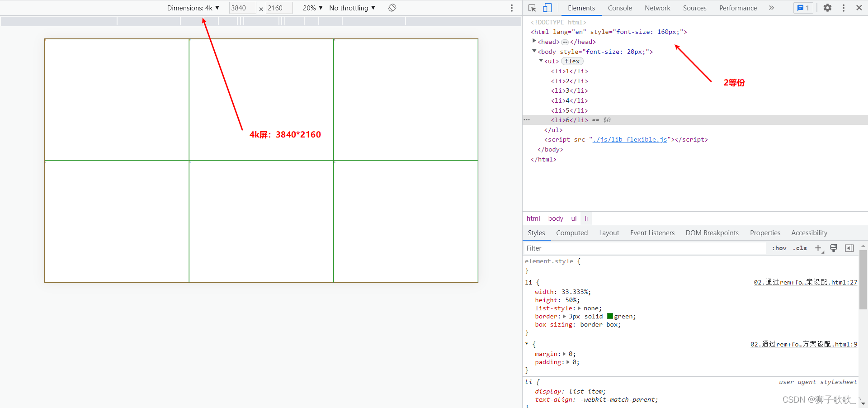
Task: Open device toolbar more options menu
Action: (512, 8)
